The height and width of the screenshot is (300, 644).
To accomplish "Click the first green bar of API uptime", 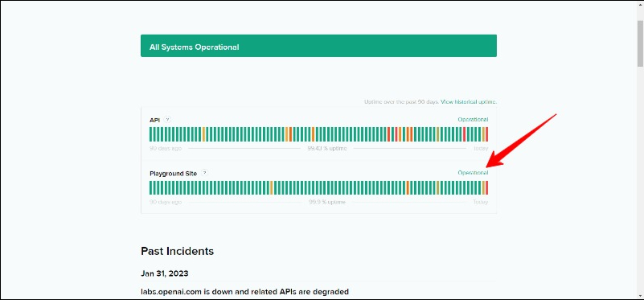I will pyautogui.click(x=150, y=134).
